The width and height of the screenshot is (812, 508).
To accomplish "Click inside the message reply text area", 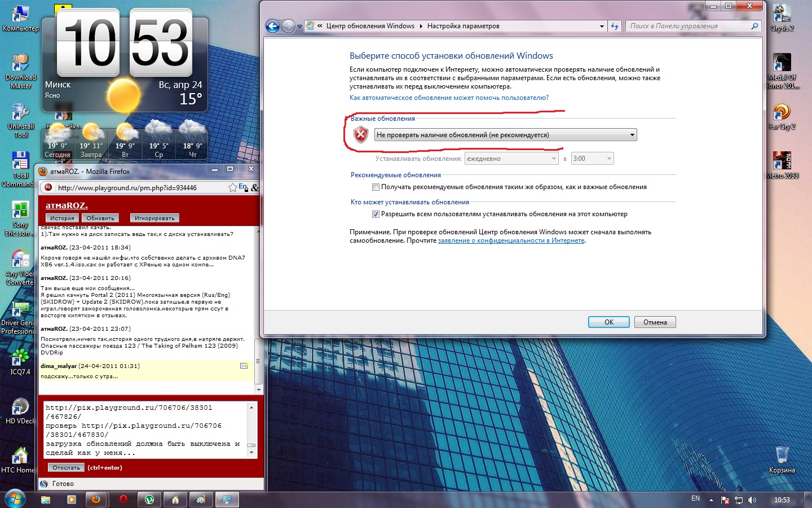I will point(145,430).
